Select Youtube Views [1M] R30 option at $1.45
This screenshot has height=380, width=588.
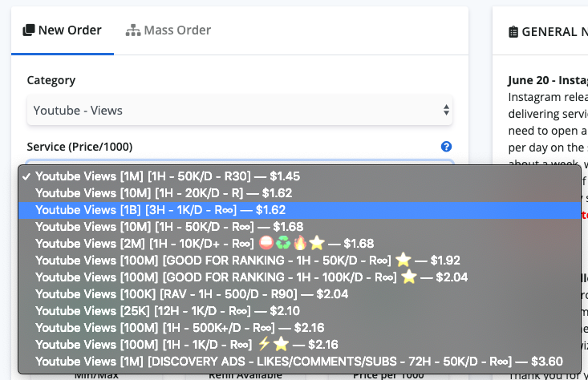[300, 176]
